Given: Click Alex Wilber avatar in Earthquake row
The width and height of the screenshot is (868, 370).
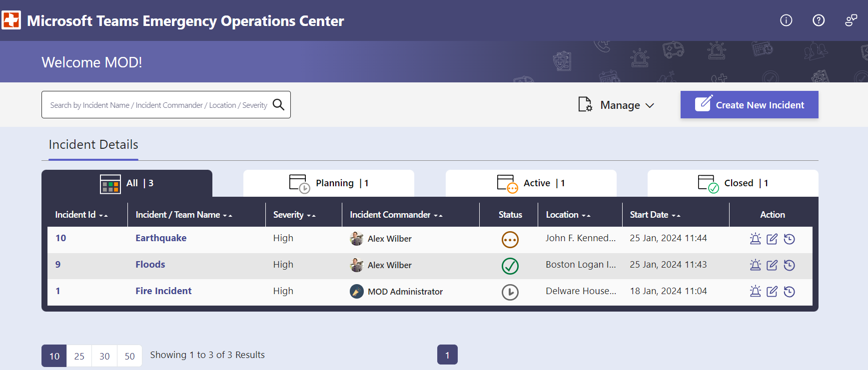Looking at the screenshot, I should pos(357,239).
